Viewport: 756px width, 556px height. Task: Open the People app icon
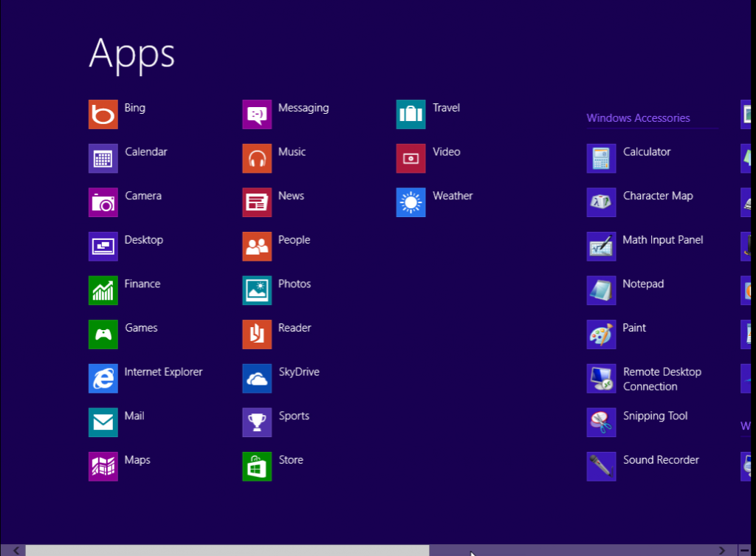pos(257,247)
